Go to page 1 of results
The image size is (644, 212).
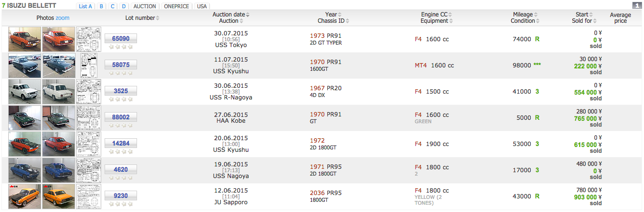point(637,5)
